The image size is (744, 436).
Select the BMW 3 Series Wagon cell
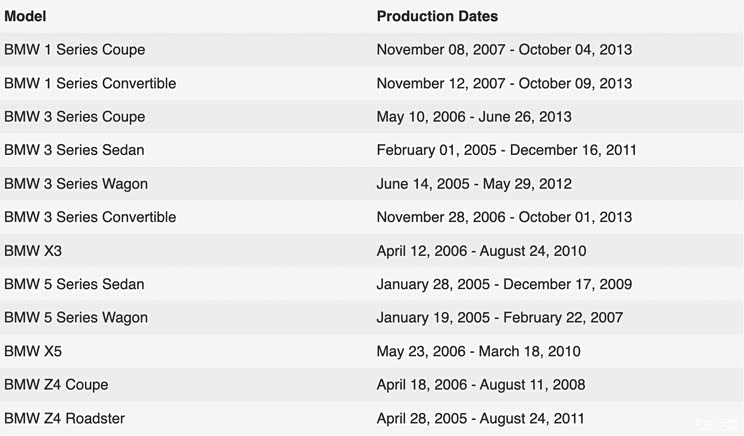tap(76, 184)
